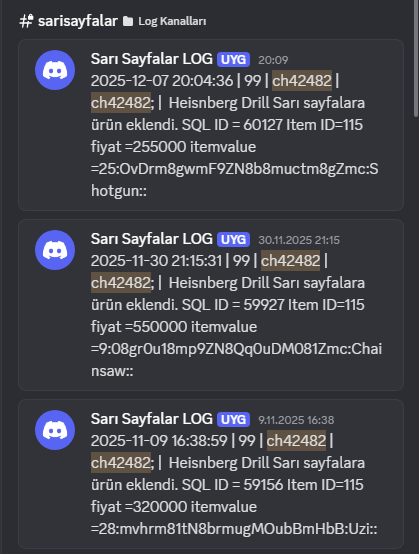Viewport: 419px width, 554px height.
Task: Click Sarı Sayfalar LOG username in second message
Action: click(x=152, y=239)
